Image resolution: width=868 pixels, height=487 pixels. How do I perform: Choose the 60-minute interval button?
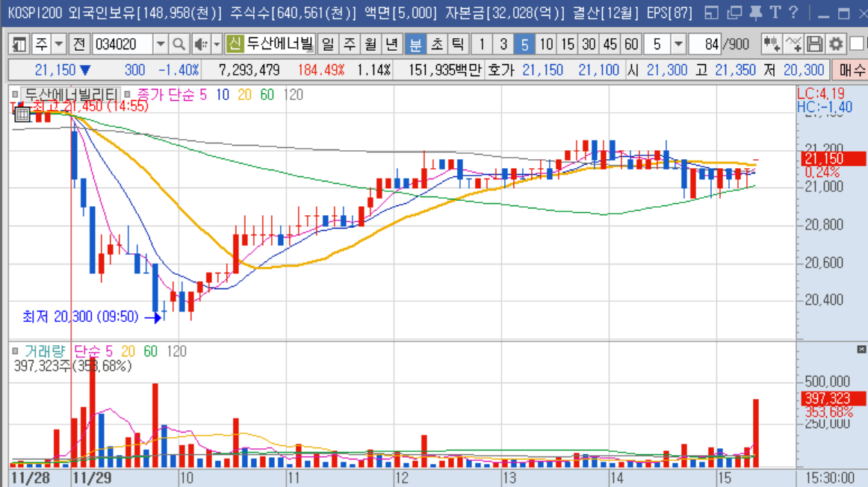tap(631, 44)
